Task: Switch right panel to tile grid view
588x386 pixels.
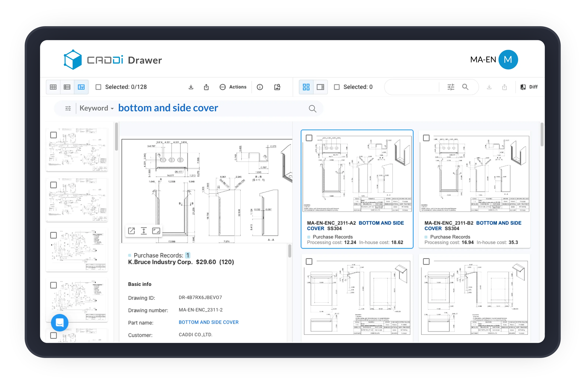Action: 306,87
